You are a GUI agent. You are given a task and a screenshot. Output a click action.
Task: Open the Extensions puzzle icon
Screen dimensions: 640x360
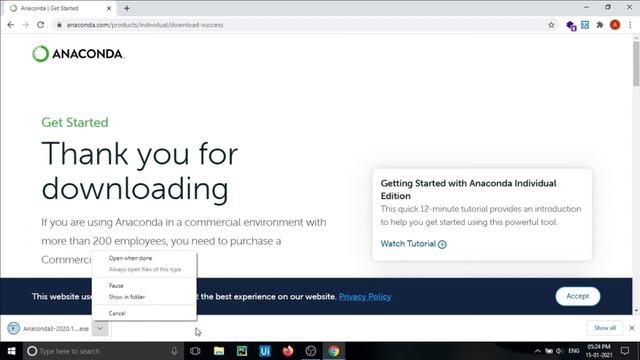tap(600, 25)
